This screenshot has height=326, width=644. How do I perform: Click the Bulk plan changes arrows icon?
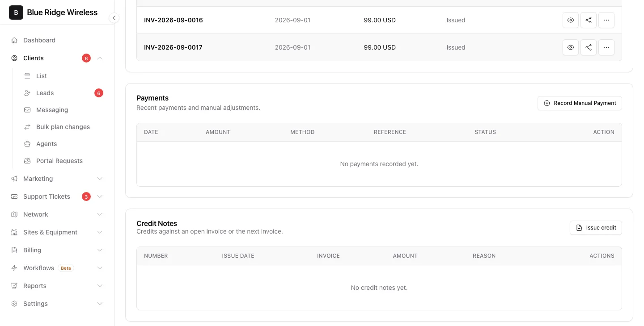[27, 127]
